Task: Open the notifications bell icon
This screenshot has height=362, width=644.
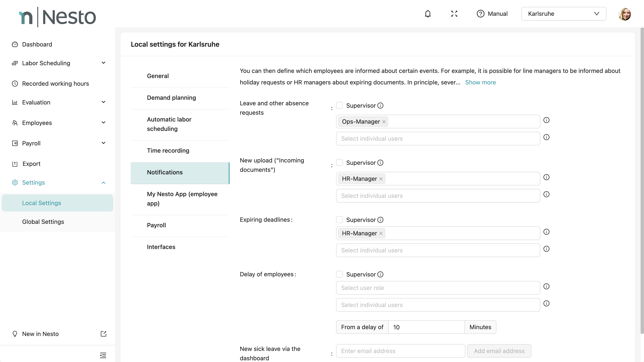Action: (428, 13)
